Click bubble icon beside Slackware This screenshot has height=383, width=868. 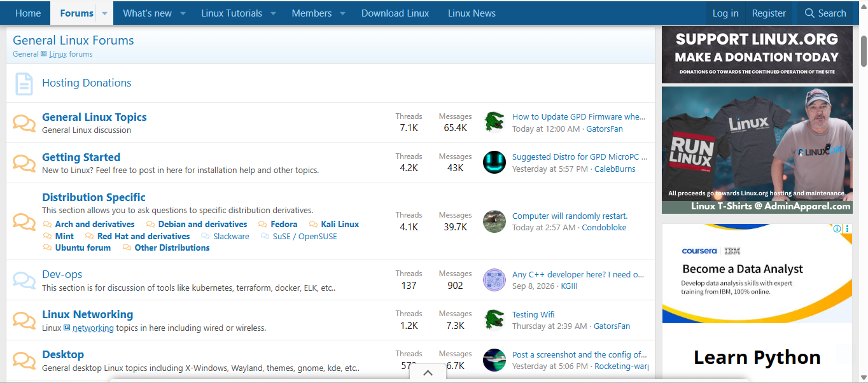pyautogui.click(x=206, y=236)
